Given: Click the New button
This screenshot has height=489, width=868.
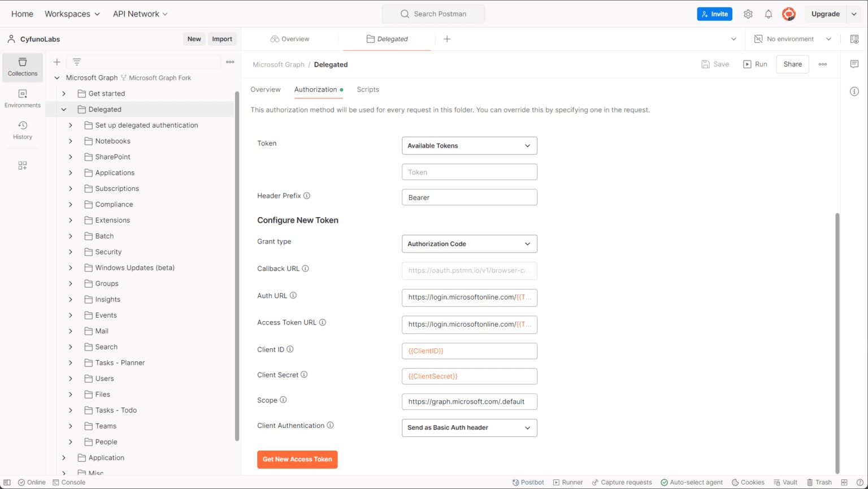Looking at the screenshot, I should point(194,39).
